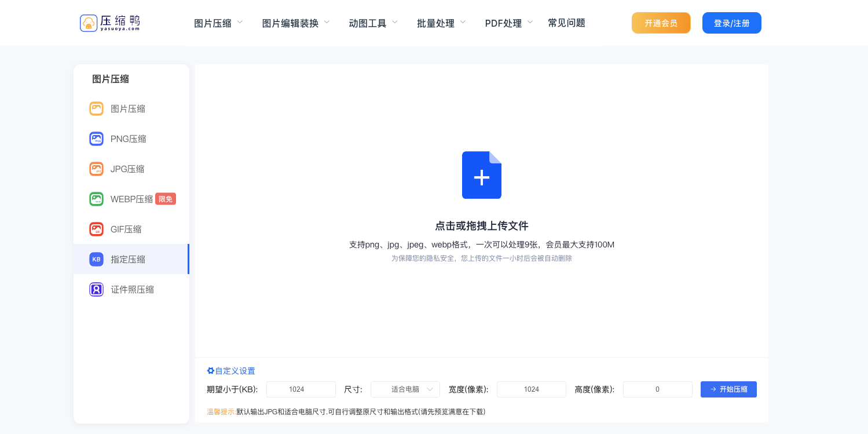This screenshot has width=868, height=434.
Task: Click the yasuoya.com site name text
Action: [x=120, y=28]
